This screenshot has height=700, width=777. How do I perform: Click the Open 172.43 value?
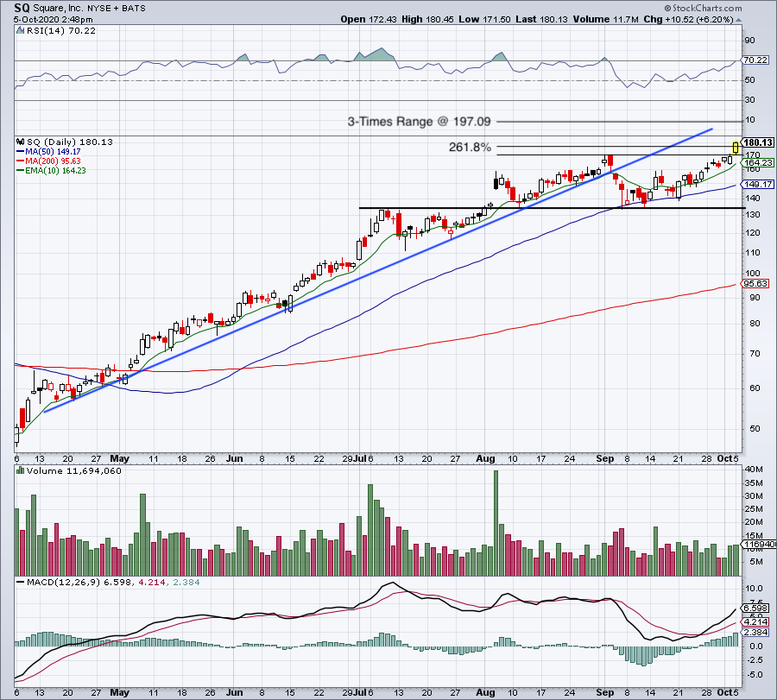(x=369, y=19)
